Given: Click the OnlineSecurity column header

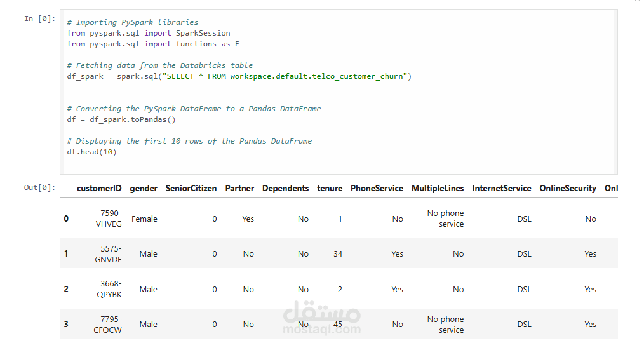Looking at the screenshot, I should [568, 188].
